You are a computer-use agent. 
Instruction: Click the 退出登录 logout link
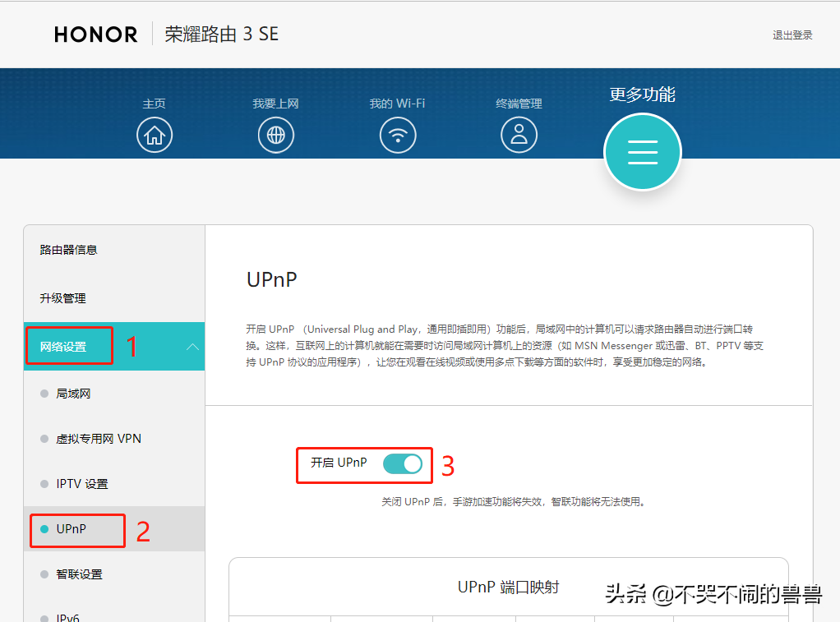792,35
